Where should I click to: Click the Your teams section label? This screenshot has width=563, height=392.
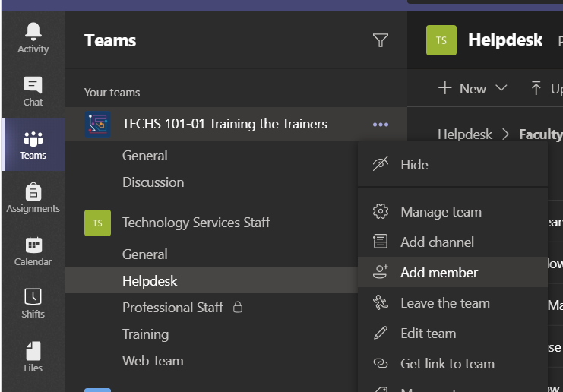click(112, 92)
